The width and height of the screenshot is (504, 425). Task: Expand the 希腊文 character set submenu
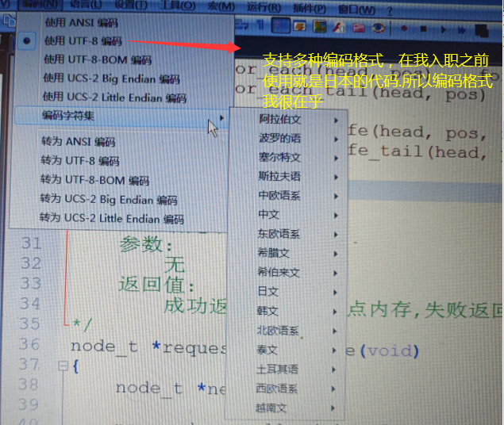[x=286, y=253]
